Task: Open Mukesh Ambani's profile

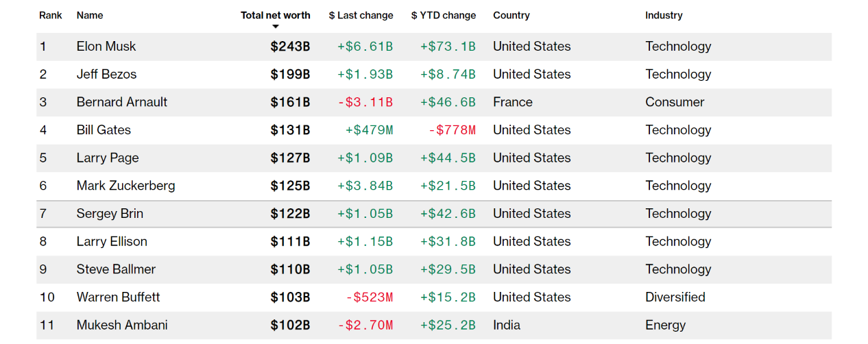Action: (x=122, y=325)
